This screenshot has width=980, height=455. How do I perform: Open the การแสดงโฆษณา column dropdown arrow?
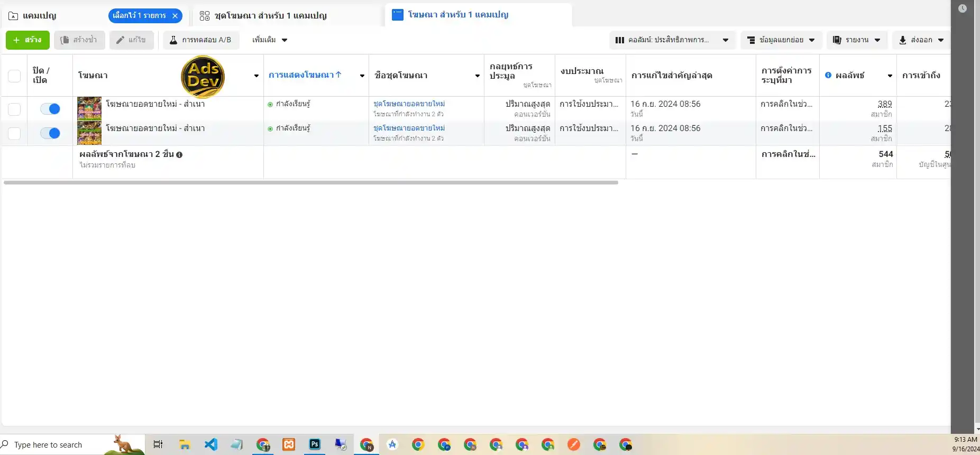click(x=362, y=76)
